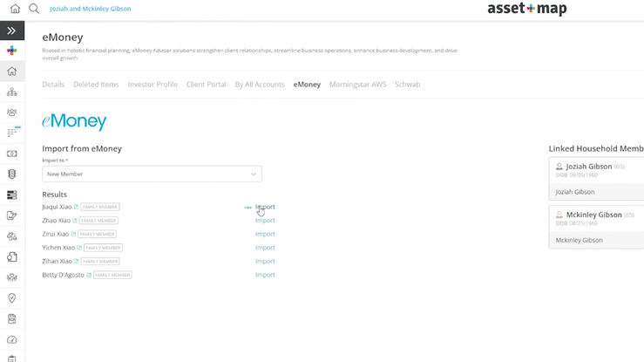Image resolution: width=644 pixels, height=362 pixels.
Task: Click the three-dots icon beside Jiaqui's Import
Action: tap(247, 208)
